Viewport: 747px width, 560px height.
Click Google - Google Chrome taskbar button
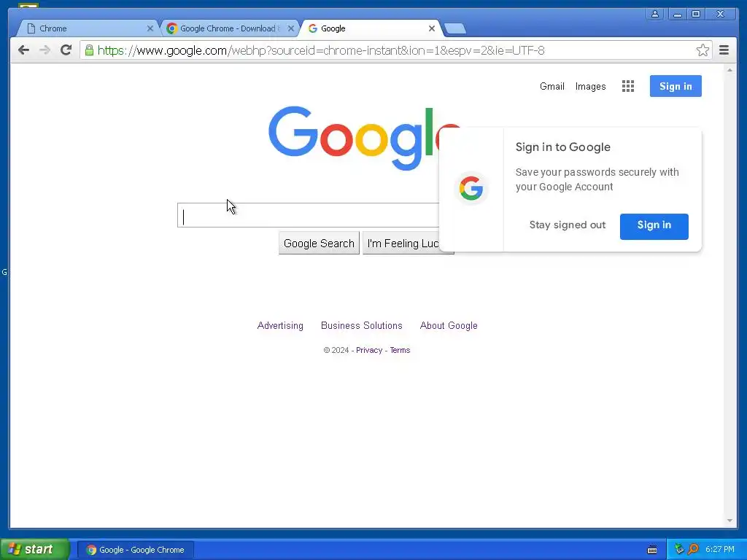click(x=136, y=550)
